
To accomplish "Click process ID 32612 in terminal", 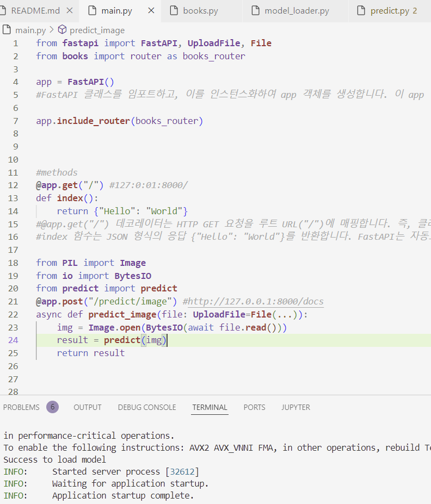I will [x=182, y=471].
